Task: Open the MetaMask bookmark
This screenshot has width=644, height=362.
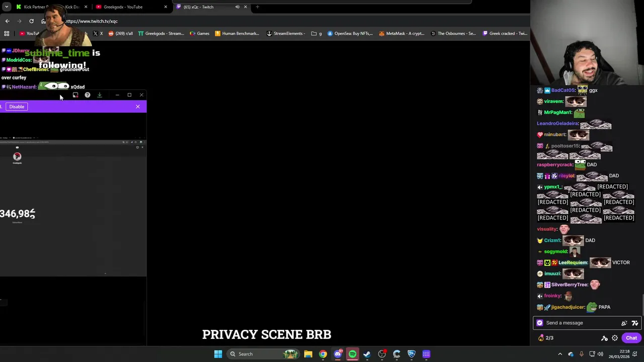Action: [402, 33]
